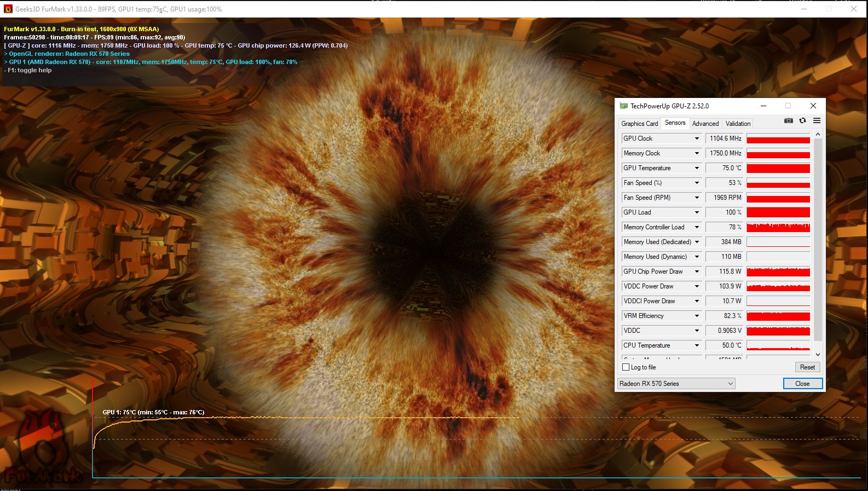Enable the Log to file checkbox
The height and width of the screenshot is (491, 868).
[x=626, y=367]
